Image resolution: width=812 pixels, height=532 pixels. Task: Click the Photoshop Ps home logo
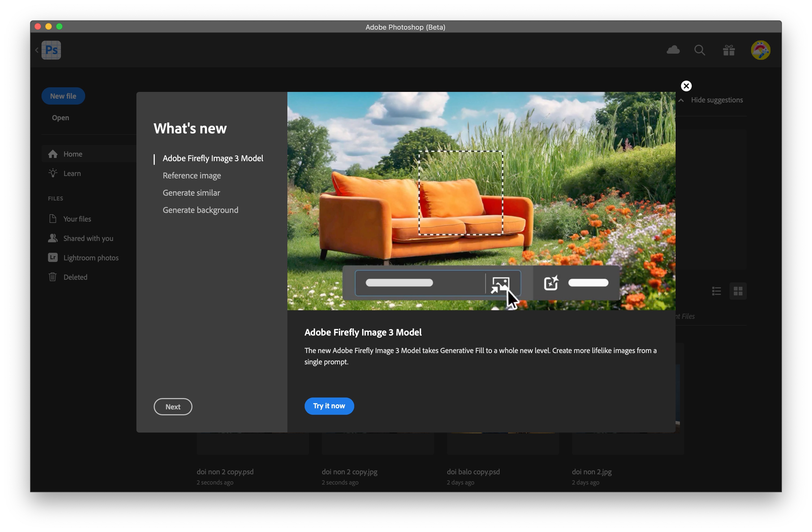tap(51, 50)
